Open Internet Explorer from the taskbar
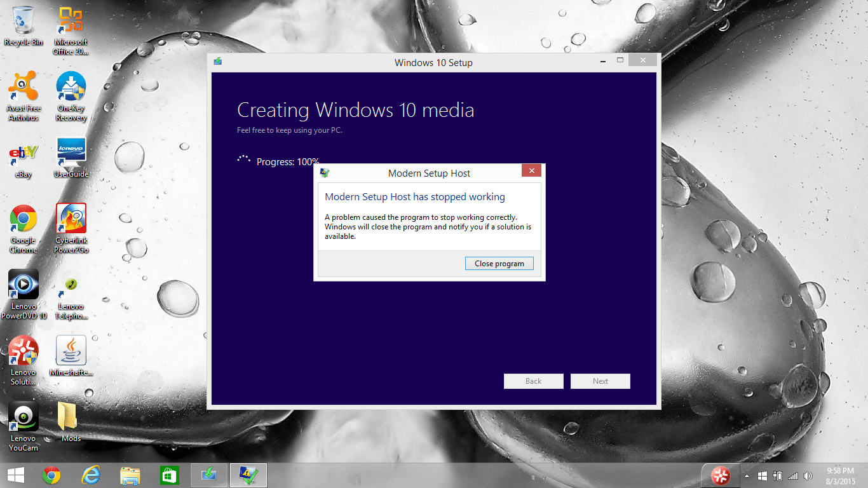Viewport: 868px width, 488px height. coord(91,475)
